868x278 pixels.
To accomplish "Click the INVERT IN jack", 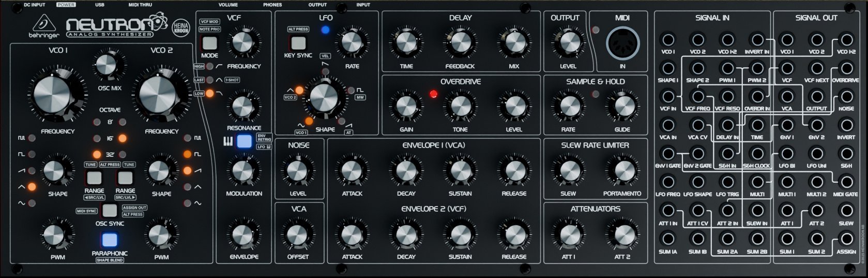I will pos(757,39).
